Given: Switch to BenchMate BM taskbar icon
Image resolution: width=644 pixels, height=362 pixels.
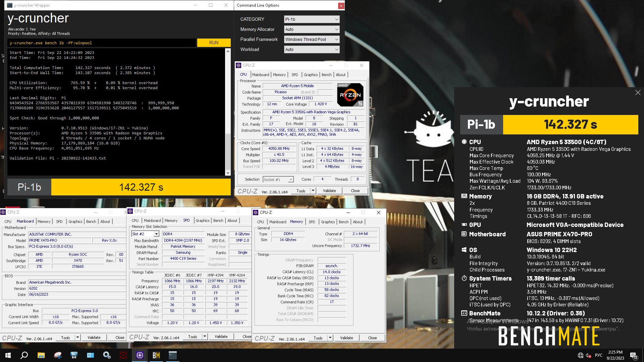Looking at the screenshot, I should [x=156, y=355].
